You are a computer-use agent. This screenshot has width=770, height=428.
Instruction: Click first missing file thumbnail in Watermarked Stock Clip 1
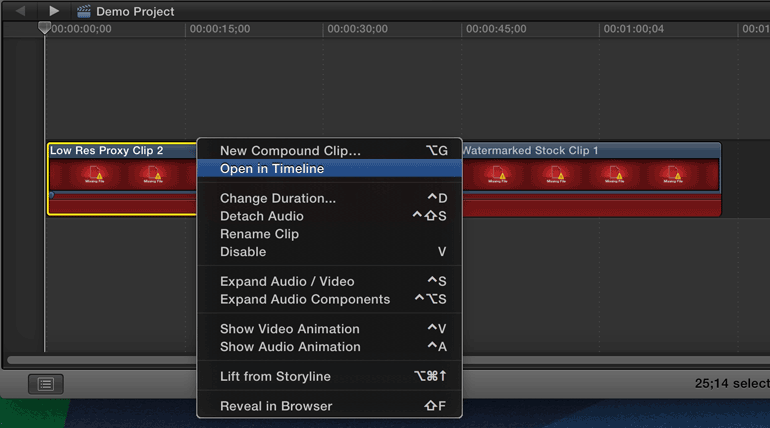click(x=497, y=174)
